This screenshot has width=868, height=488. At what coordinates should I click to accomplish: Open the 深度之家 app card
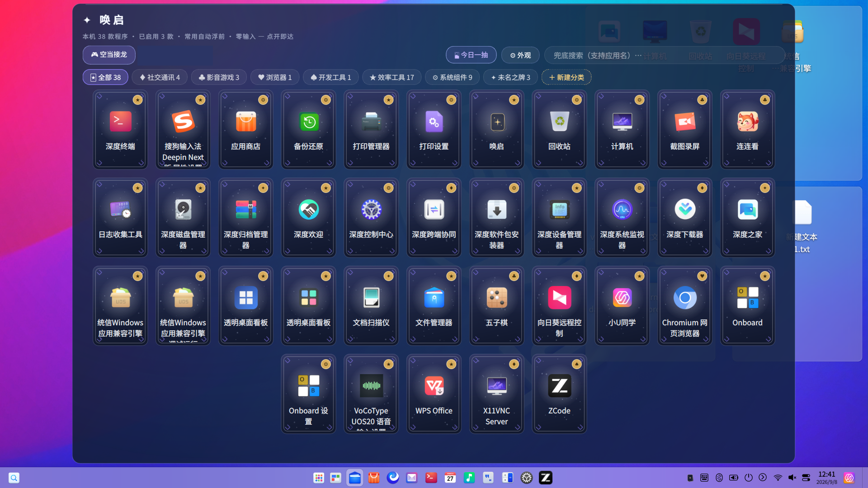coord(747,218)
